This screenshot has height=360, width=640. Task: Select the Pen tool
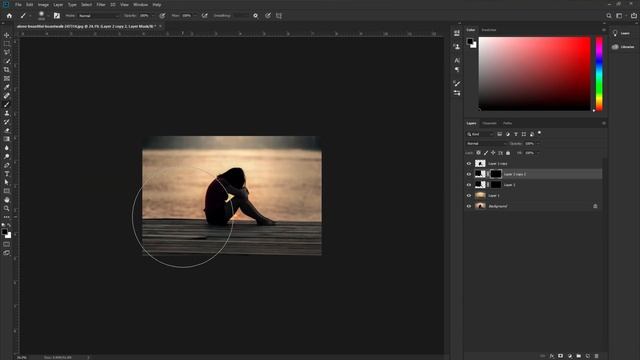pos(7,165)
